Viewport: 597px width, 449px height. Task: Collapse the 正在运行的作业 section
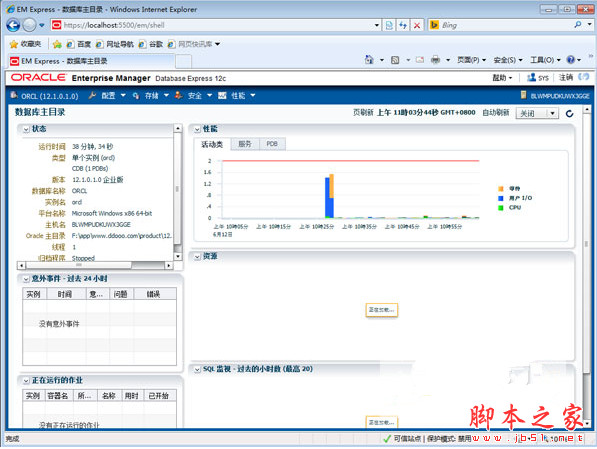[26, 381]
